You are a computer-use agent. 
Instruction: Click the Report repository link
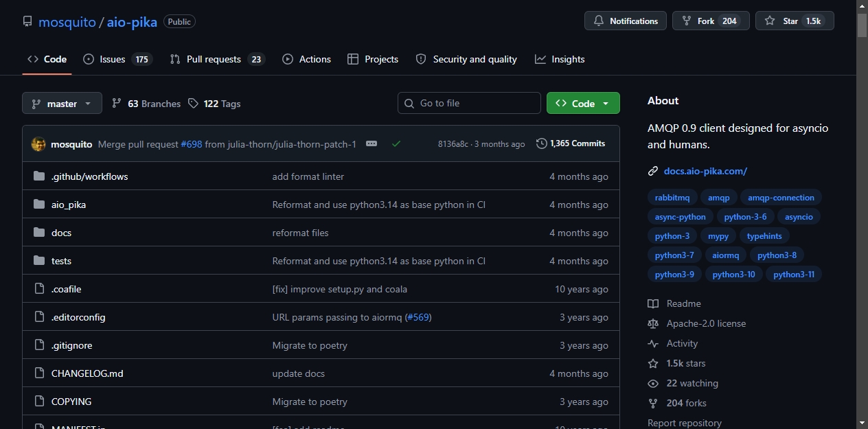[685, 423]
